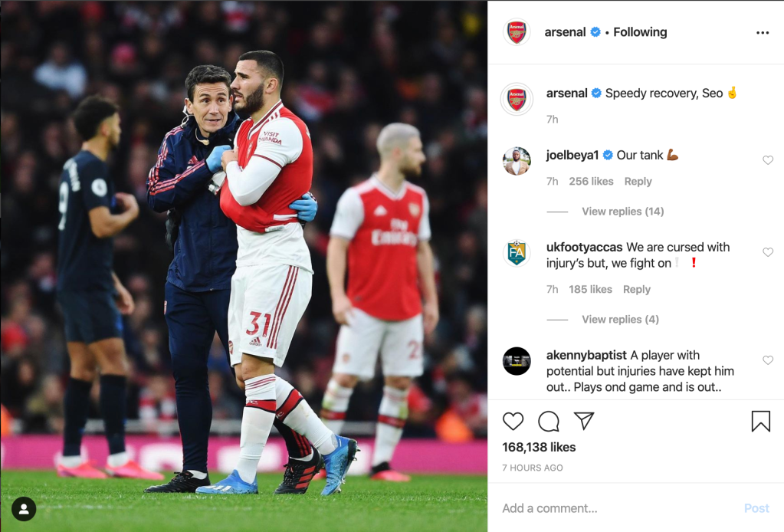Image resolution: width=784 pixels, height=532 pixels.
Task: Expand joelbeya1's 14 replies
Action: [622, 212]
